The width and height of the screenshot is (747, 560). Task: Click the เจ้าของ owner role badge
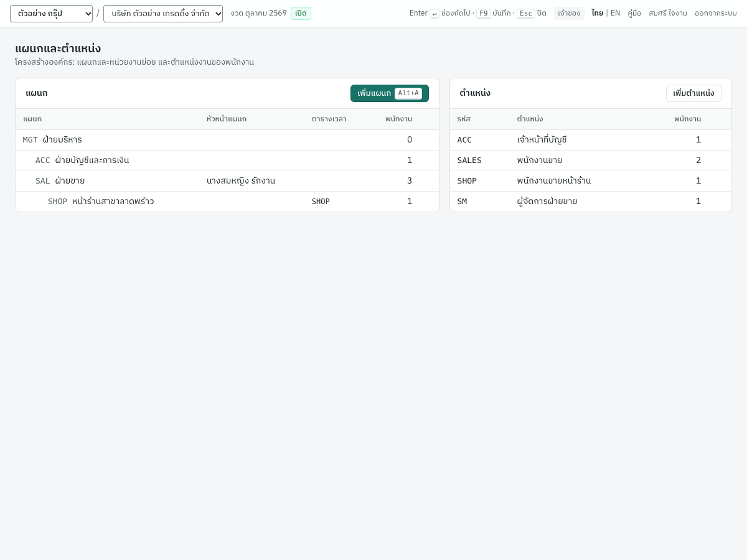569,13
